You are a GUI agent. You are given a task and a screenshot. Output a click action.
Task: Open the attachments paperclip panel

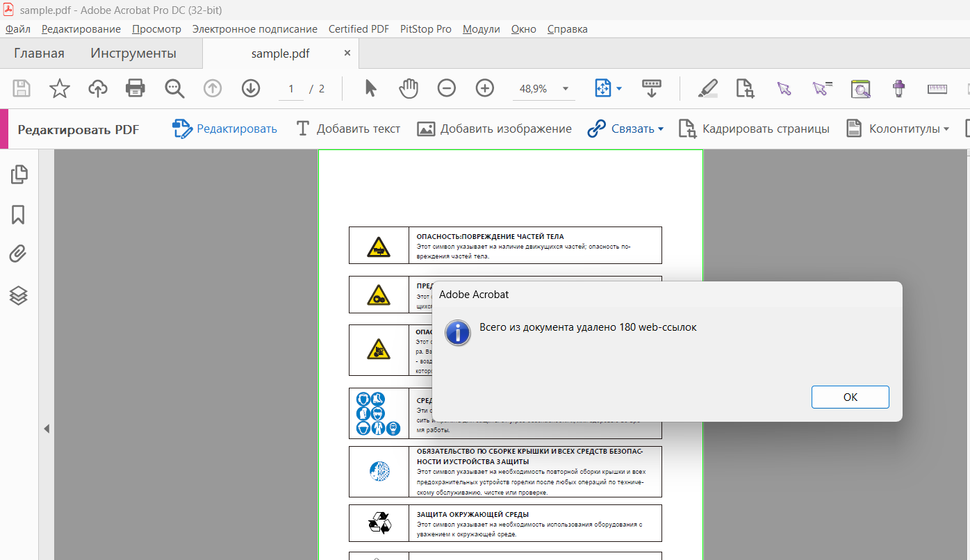[x=19, y=255]
